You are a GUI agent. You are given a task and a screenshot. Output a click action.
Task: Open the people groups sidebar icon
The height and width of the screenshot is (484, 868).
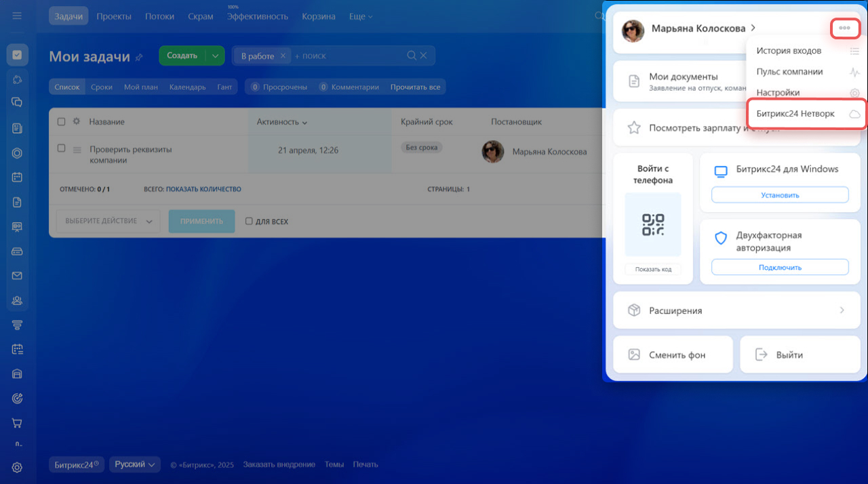[18, 300]
